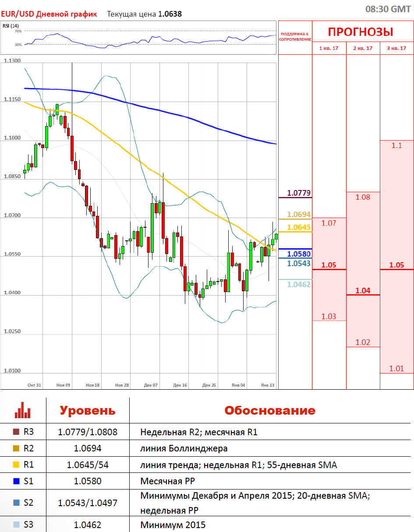This screenshot has width=414, height=532.
Task: Select the "линия Боллинджера" table cell
Action: pos(184,448)
